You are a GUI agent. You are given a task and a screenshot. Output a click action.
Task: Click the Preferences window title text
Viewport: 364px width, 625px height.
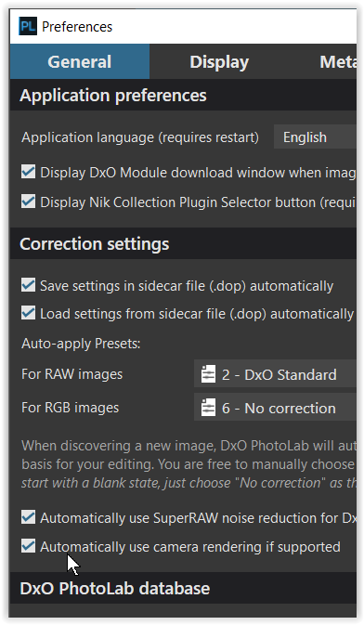click(x=77, y=27)
